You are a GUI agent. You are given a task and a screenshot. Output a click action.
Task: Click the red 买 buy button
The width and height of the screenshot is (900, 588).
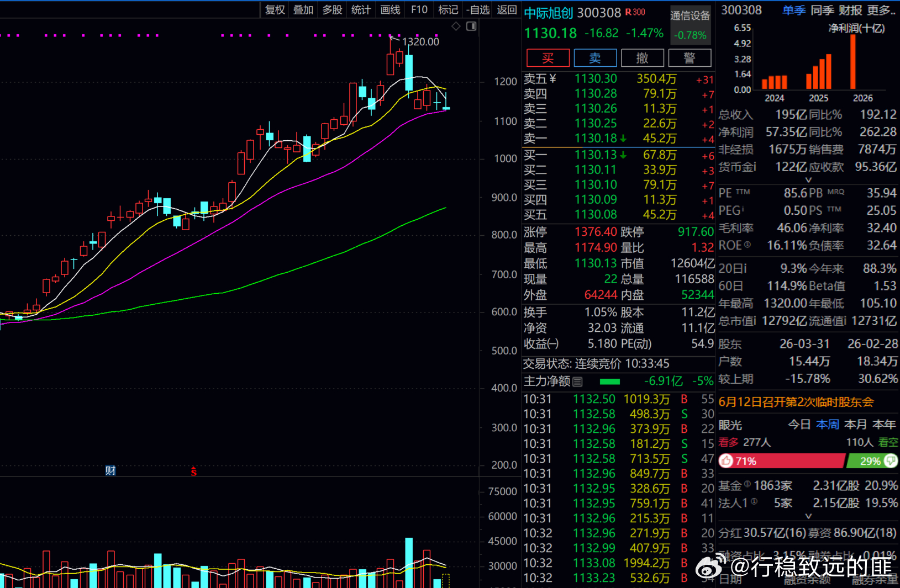coord(548,58)
